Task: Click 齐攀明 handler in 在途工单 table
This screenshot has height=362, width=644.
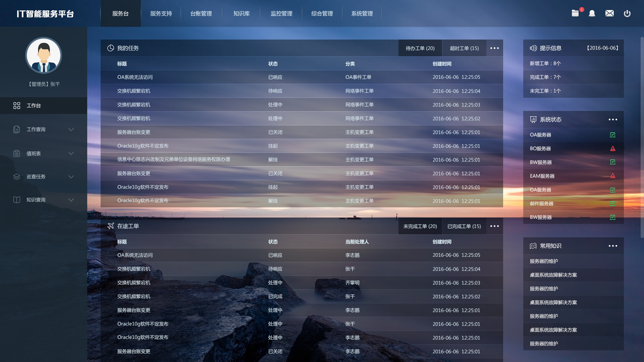Action: 352,283
